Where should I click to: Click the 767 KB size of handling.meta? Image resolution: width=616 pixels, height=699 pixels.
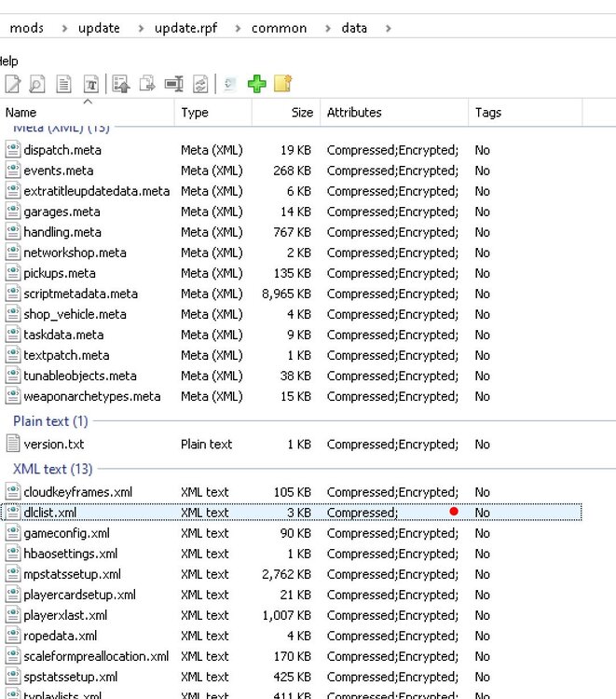pyautogui.click(x=292, y=232)
